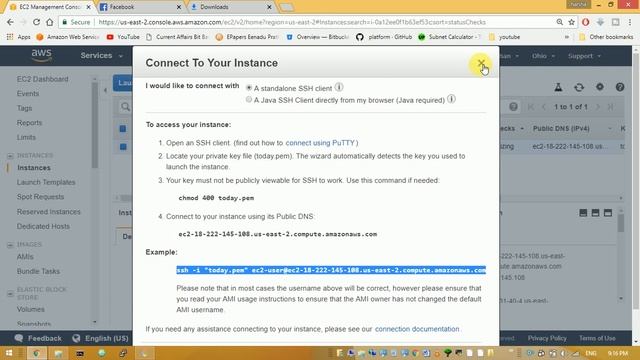Image resolution: width=640 pixels, height=360 pixels.
Task: Go to previous page of instances
Action: click(x=544, y=107)
